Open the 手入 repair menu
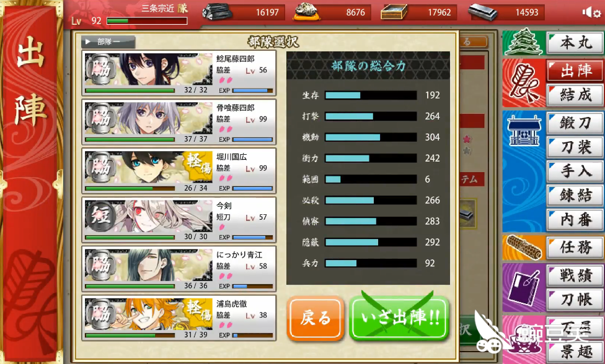Viewport: 605px width, 364px height. click(575, 171)
